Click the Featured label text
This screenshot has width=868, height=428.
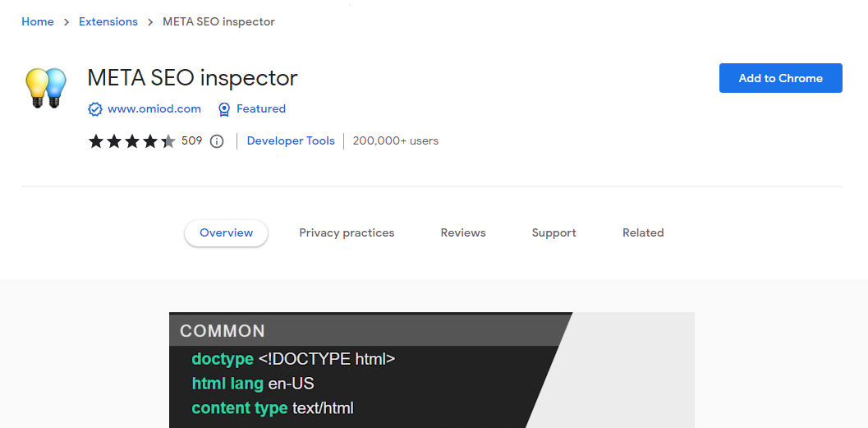[x=261, y=109]
